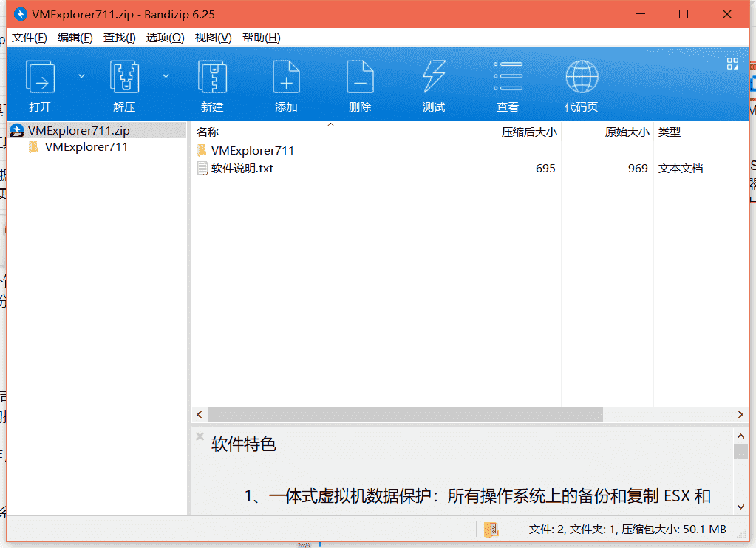Select the 软件说明.txt file name

coord(242,169)
